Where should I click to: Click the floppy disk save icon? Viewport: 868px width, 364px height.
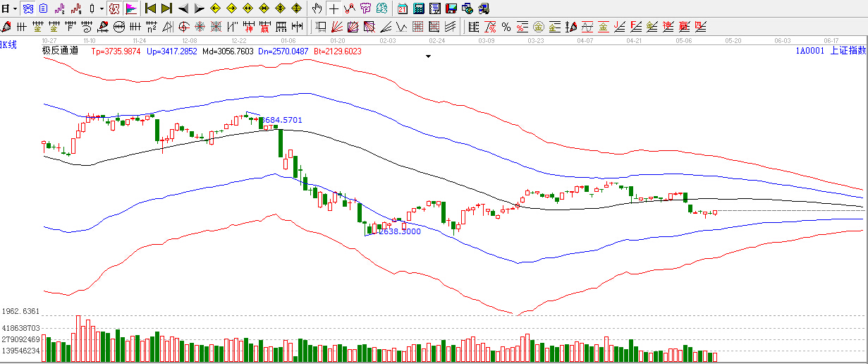434,8
